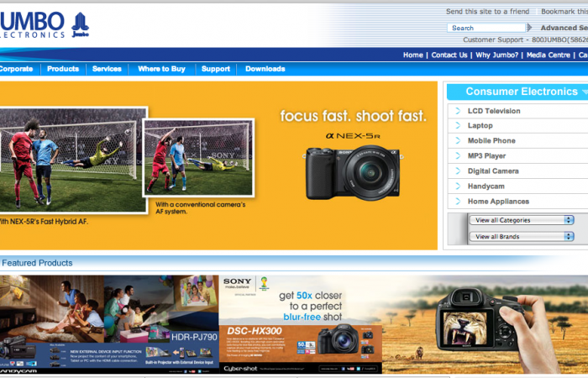Click the Featured Products heading
The height and width of the screenshot is (378, 588).
click(37, 263)
